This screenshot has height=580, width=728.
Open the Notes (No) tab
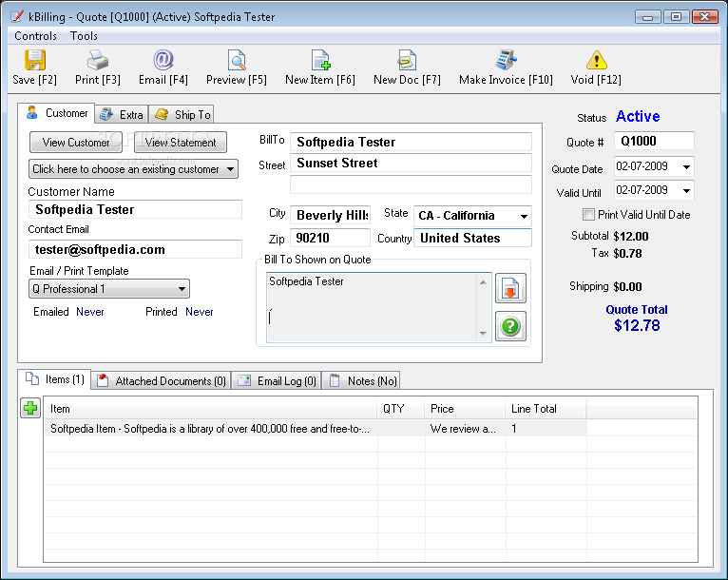click(361, 380)
